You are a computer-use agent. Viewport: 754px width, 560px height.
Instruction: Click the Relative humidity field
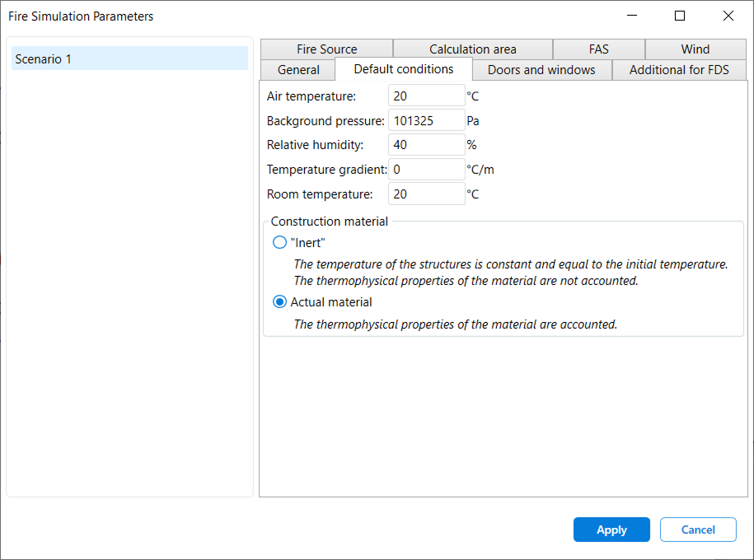[x=426, y=144]
